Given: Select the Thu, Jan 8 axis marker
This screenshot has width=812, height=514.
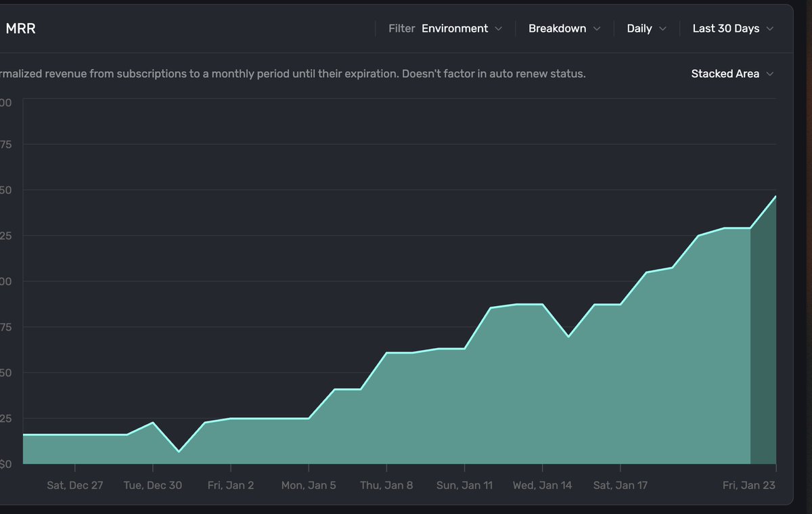Looking at the screenshot, I should click(386, 485).
